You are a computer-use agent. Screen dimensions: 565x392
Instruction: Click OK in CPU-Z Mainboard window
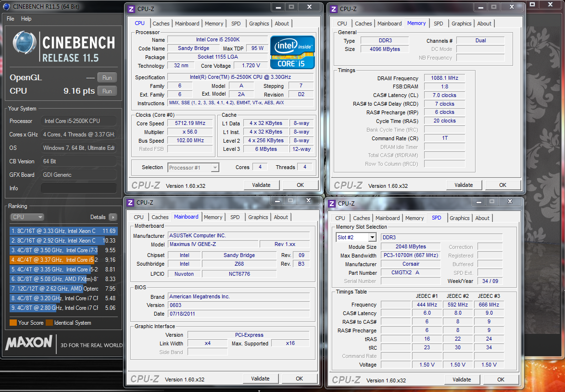pyautogui.click(x=299, y=379)
